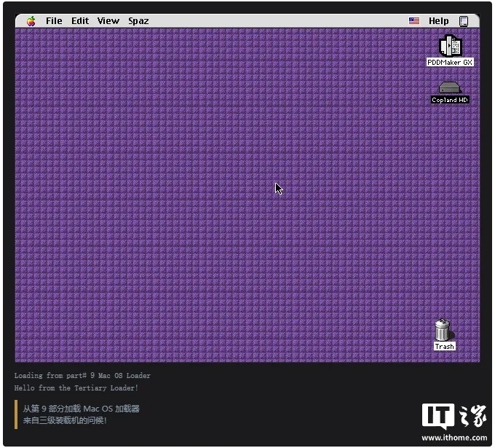Click the Trash label text
495x448 pixels.
click(x=444, y=346)
